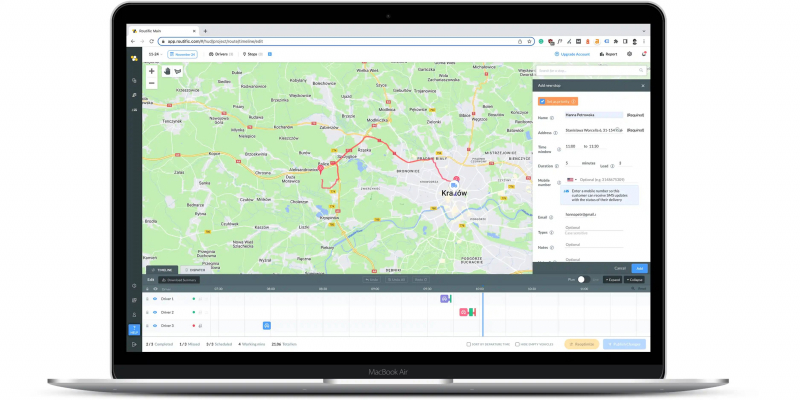The height and width of the screenshot is (400, 800).
Task: Click the map zoom in plus button
Action: coord(152,72)
